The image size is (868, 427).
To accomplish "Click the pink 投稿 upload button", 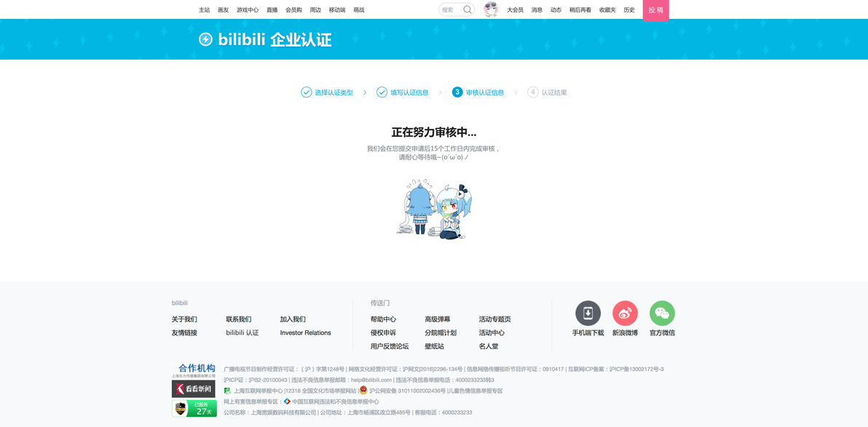I will pyautogui.click(x=656, y=10).
